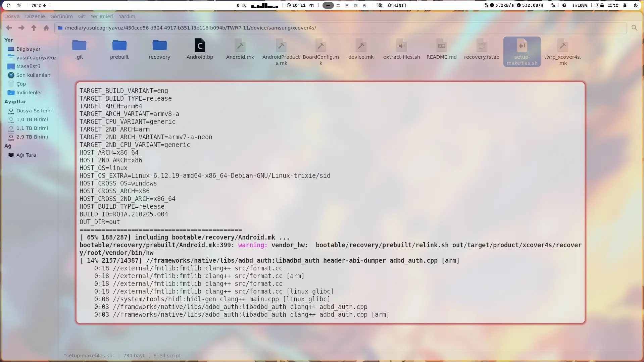Viewport: 644px width, 362px height.
Task: Open Son kullanılan in the sidebar
Action: 30,75
